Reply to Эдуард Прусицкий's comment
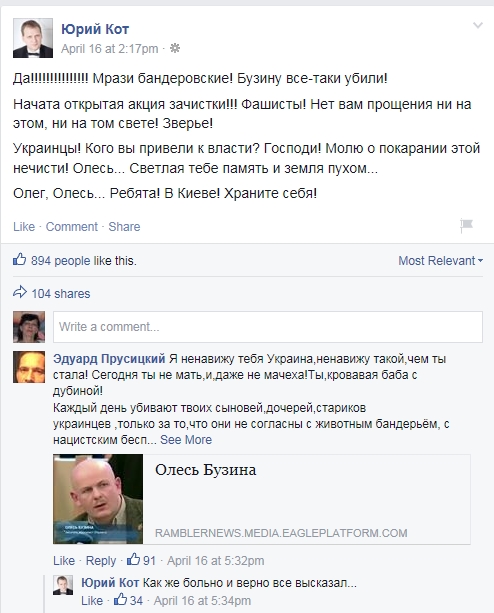The height and width of the screenshot is (613, 494). [101, 561]
